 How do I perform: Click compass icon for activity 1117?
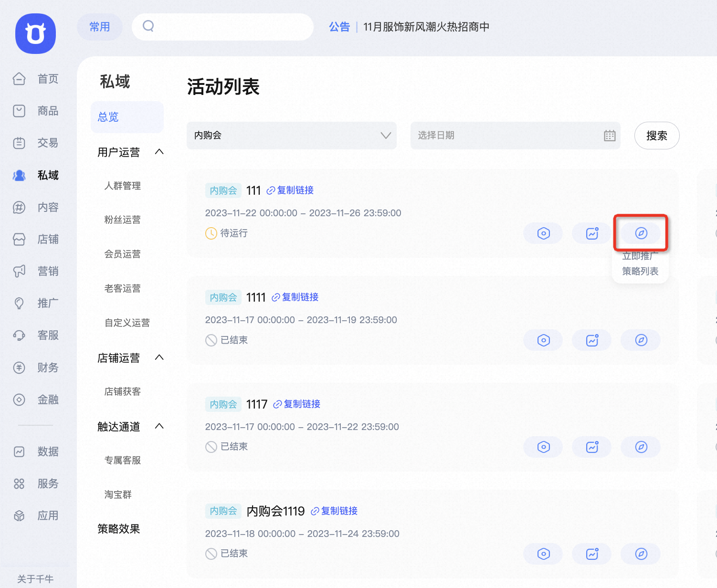pos(641,447)
